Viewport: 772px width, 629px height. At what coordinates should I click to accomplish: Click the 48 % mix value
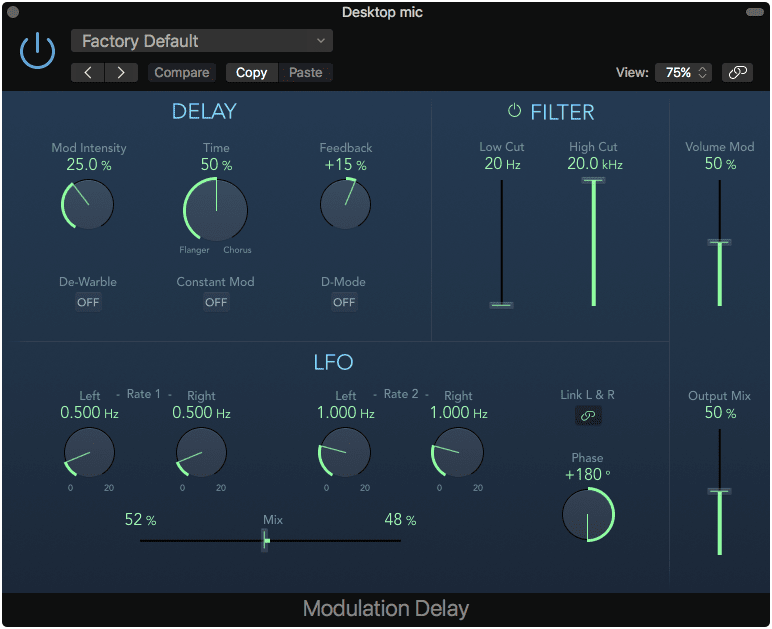400,520
